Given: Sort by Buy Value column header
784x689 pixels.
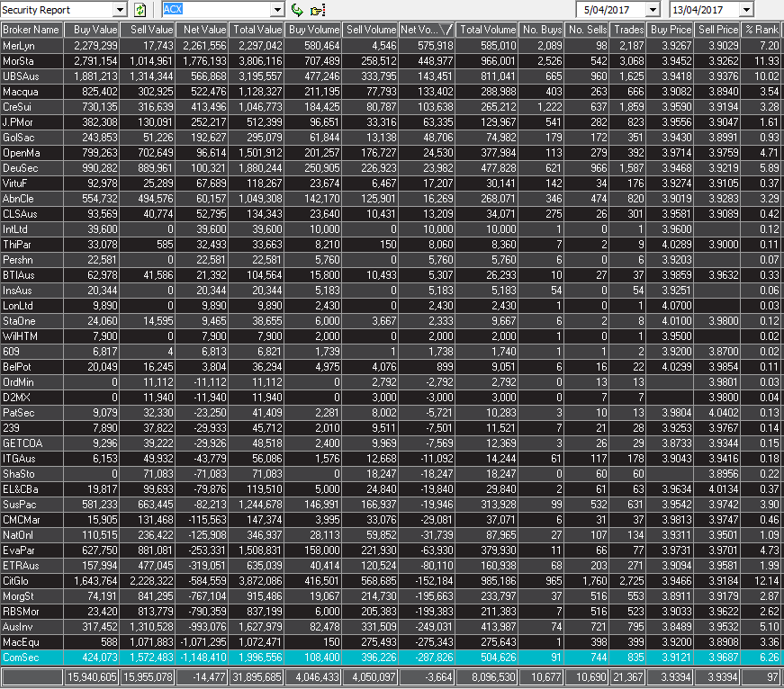Looking at the screenshot, I should pyautogui.click(x=92, y=30).
